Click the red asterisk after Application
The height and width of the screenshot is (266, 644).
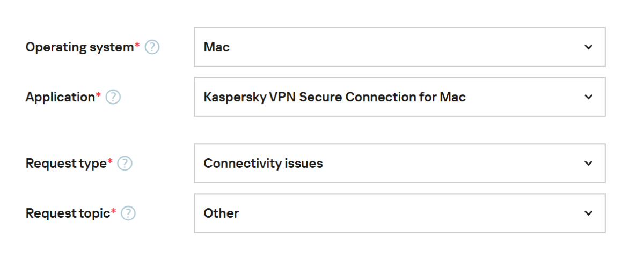98,95
